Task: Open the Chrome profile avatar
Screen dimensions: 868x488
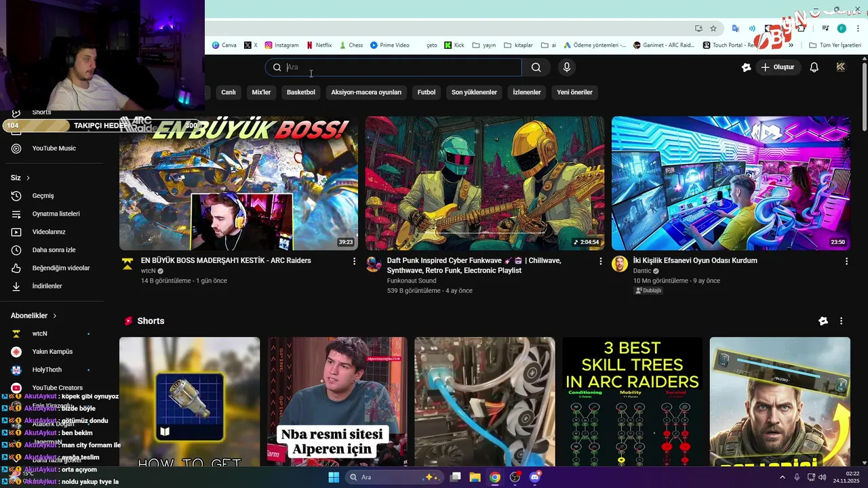Action: pyautogui.click(x=842, y=28)
